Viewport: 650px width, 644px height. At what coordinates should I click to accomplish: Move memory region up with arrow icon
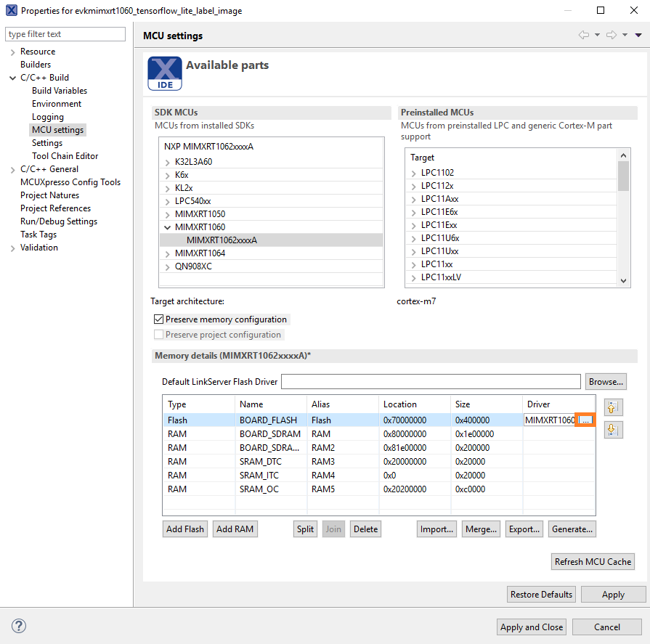[613, 408]
